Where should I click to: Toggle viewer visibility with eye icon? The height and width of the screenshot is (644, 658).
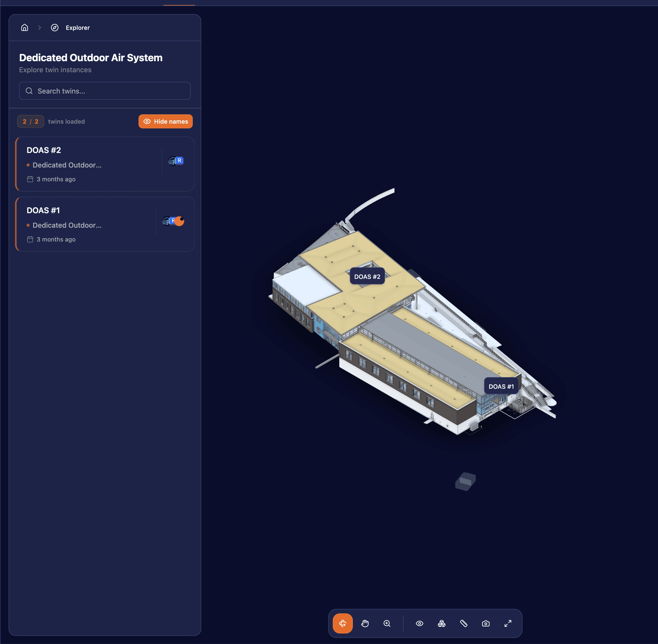419,623
